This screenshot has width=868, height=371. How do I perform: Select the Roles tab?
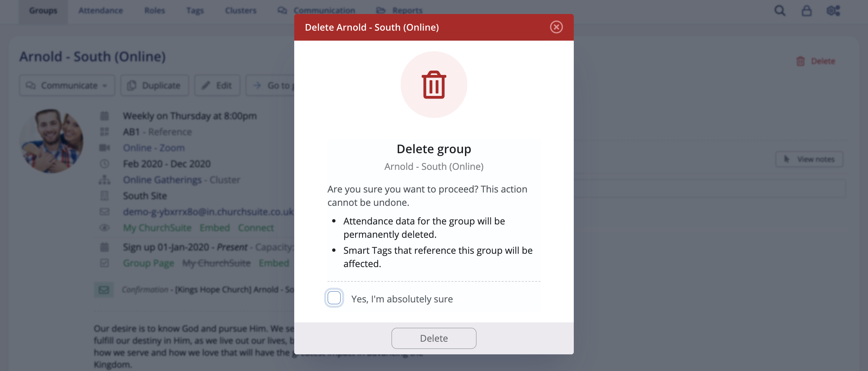(154, 10)
